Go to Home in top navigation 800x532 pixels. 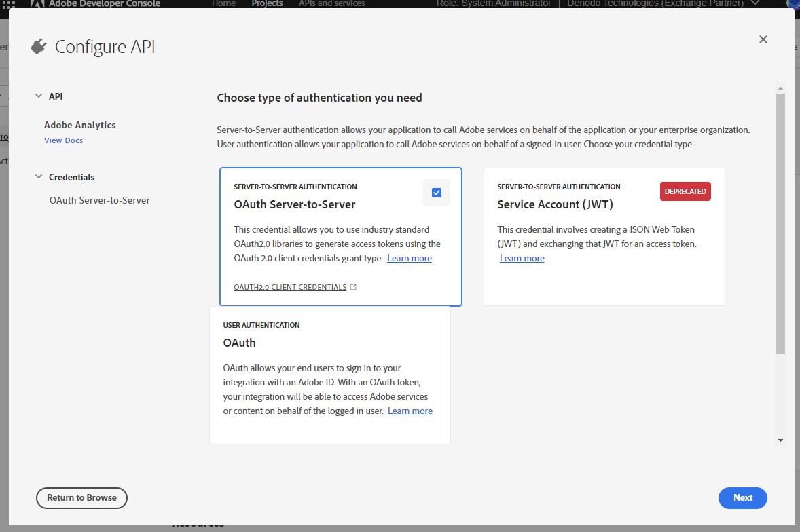pos(223,3)
